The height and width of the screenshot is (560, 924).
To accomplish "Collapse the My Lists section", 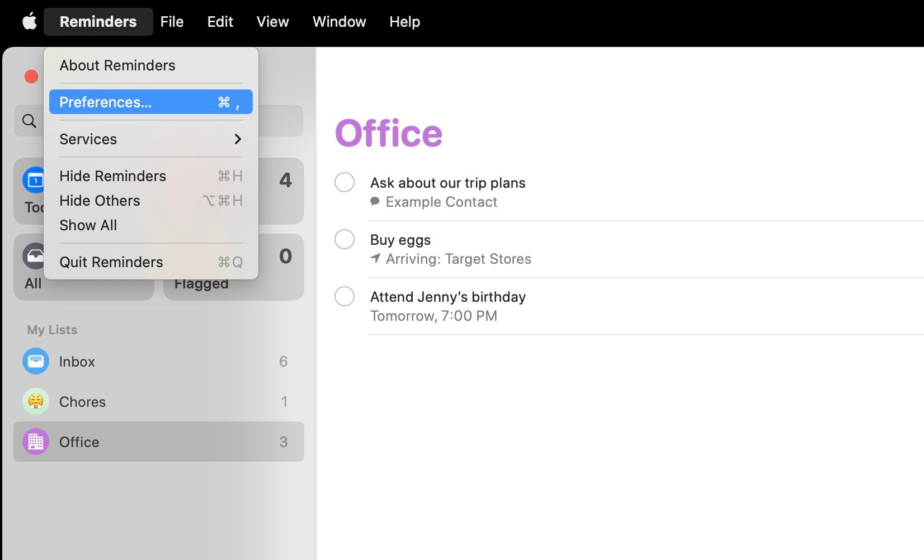I will [x=51, y=330].
